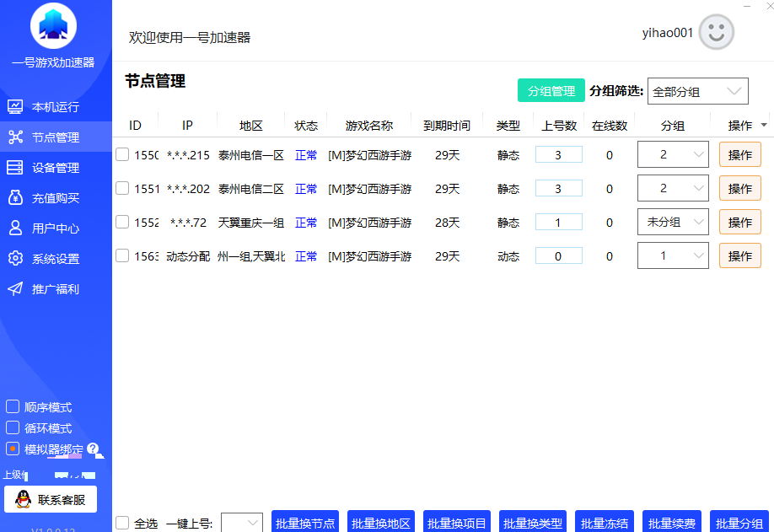Click the help icon beside 模拟器绑定
774x532 pixels.
pyautogui.click(x=94, y=449)
